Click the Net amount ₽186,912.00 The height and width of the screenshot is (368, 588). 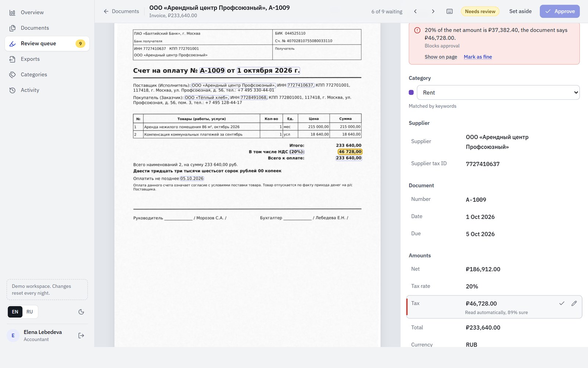pyautogui.click(x=483, y=269)
